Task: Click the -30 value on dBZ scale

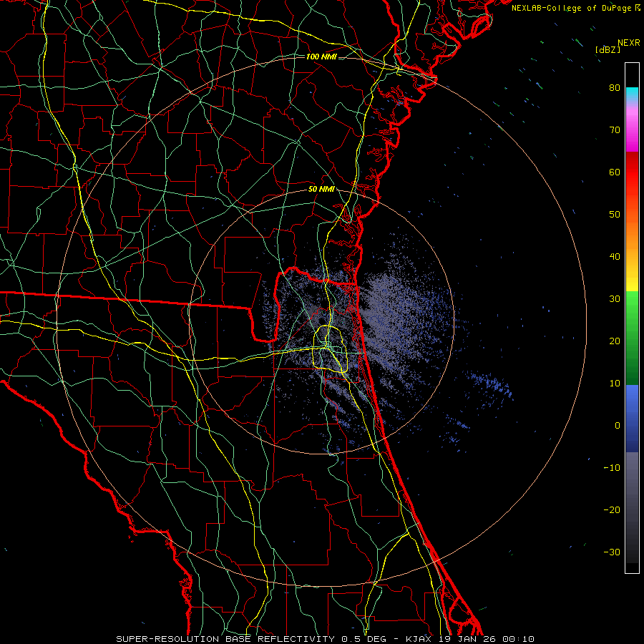Action: (612, 552)
